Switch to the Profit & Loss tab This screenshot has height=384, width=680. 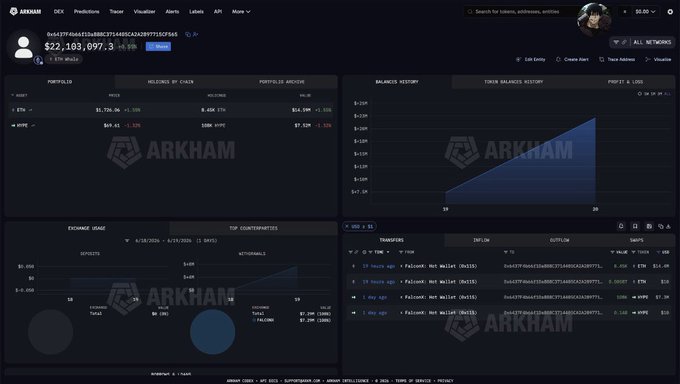click(x=625, y=82)
